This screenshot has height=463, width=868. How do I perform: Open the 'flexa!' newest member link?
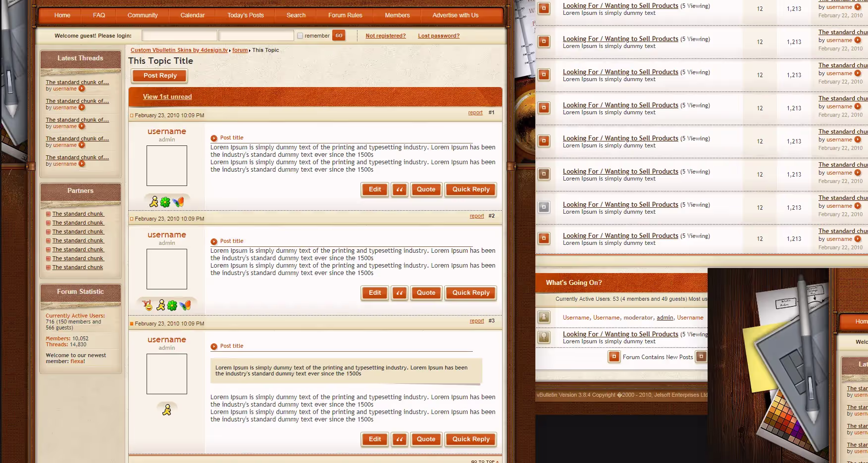[x=78, y=362]
